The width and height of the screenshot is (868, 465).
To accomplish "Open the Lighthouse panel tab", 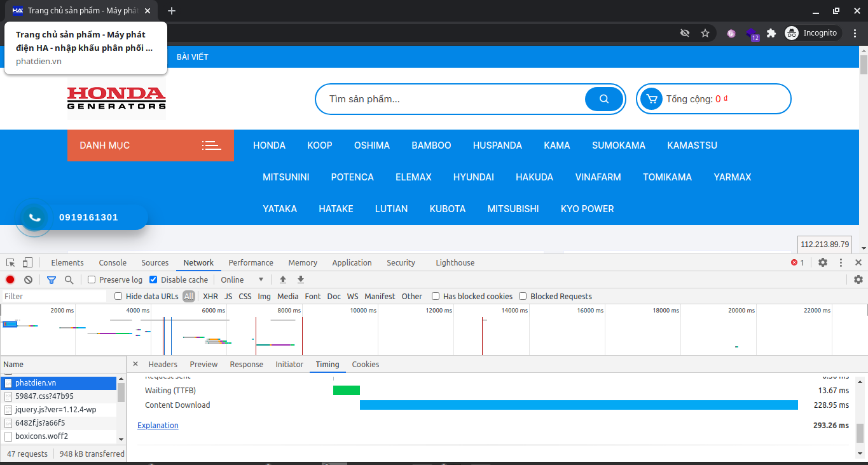I will [455, 262].
